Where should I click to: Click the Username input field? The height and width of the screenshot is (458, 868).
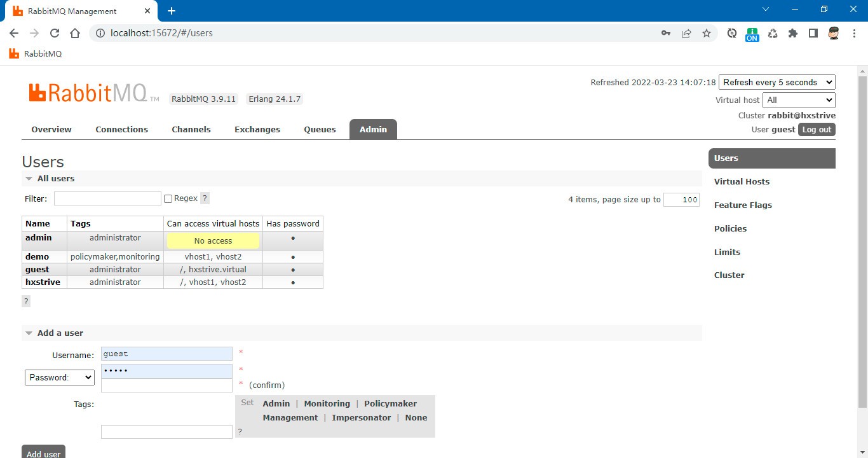click(x=166, y=354)
